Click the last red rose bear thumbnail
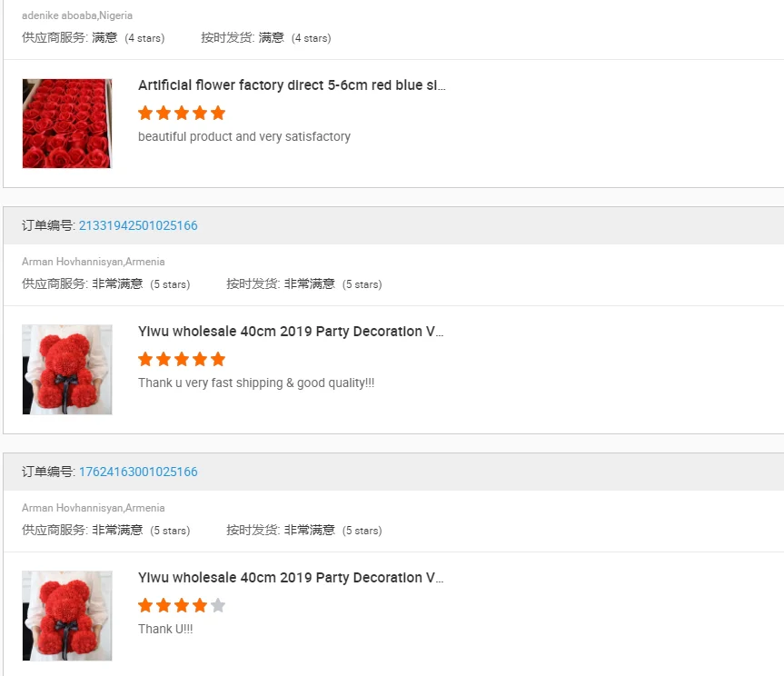This screenshot has height=676, width=784. [67, 615]
